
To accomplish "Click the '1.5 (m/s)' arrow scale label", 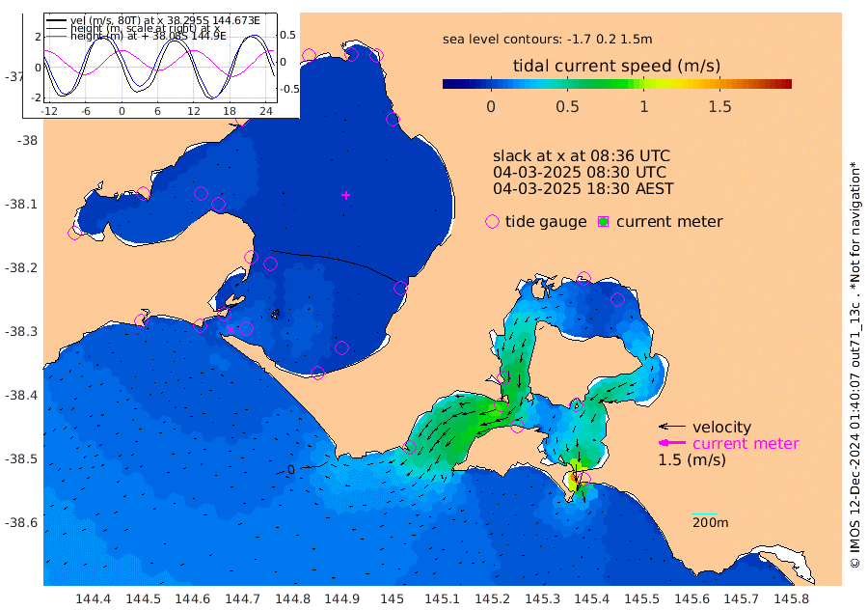I will [692, 459].
